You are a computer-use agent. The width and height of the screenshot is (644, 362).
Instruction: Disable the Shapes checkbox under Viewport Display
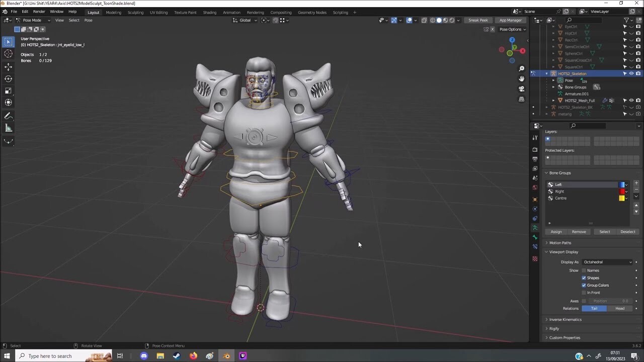585,278
